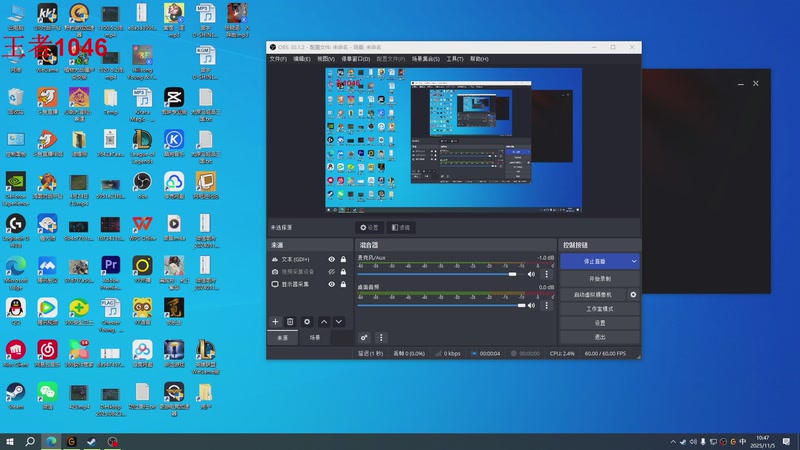This screenshot has height=450, width=800.
Task: Mute the 麦克风/Aux audio channel
Action: [532, 274]
